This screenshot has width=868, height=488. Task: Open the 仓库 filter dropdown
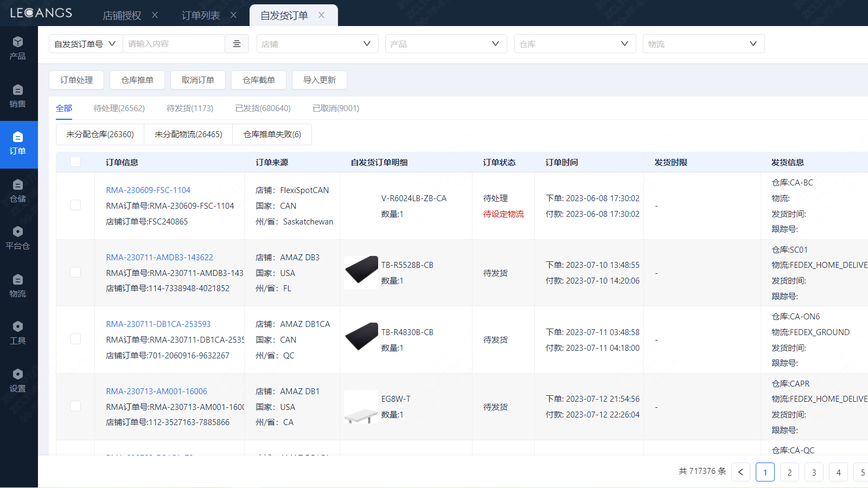[x=575, y=44]
